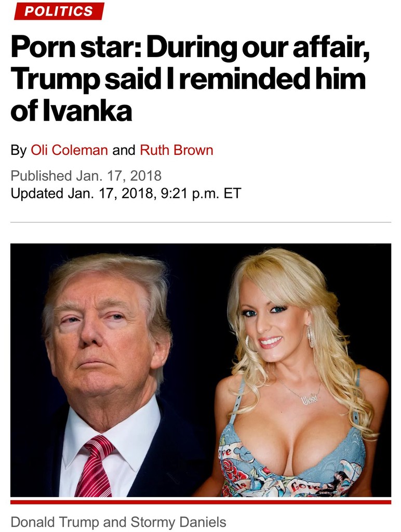The image size is (401, 532).
Task: Click the Published Jan. 17, 2018 date
Action: pos(86,176)
